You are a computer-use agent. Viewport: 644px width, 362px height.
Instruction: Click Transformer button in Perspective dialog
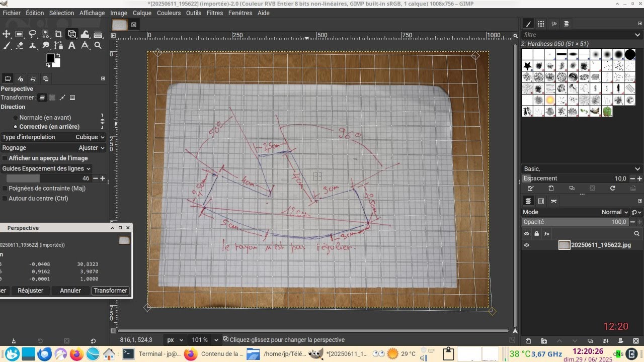110,291
